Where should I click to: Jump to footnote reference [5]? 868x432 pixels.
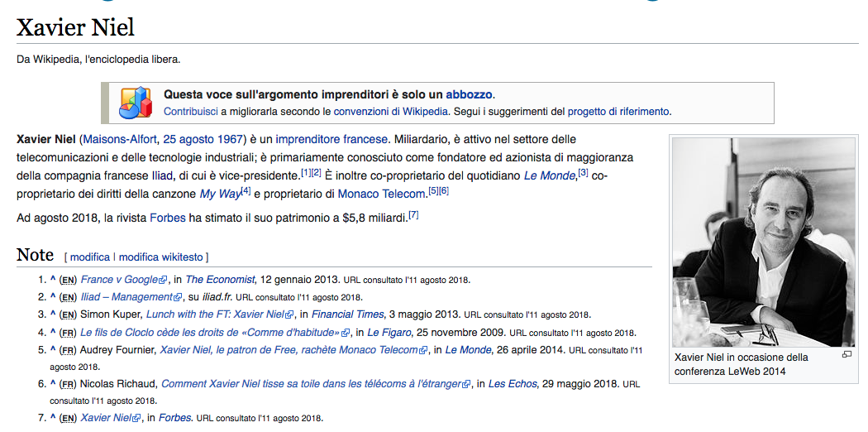click(x=433, y=191)
